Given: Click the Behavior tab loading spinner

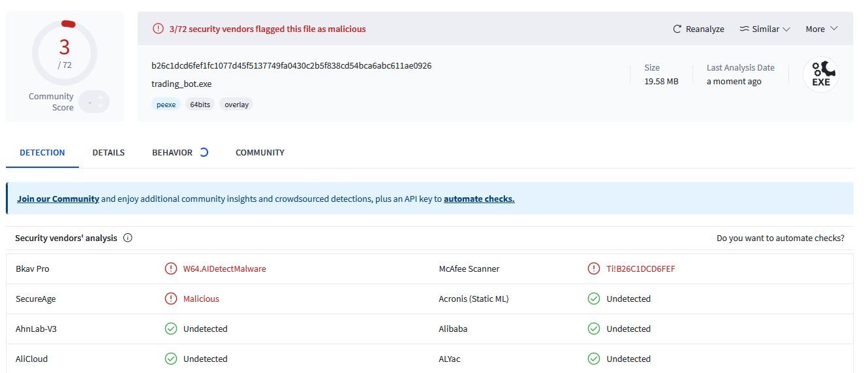Looking at the screenshot, I should [204, 152].
